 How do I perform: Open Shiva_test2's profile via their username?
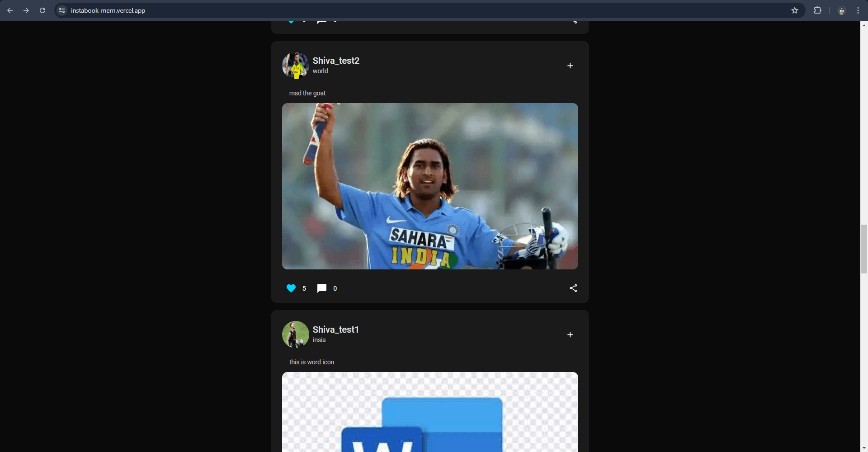(336, 61)
